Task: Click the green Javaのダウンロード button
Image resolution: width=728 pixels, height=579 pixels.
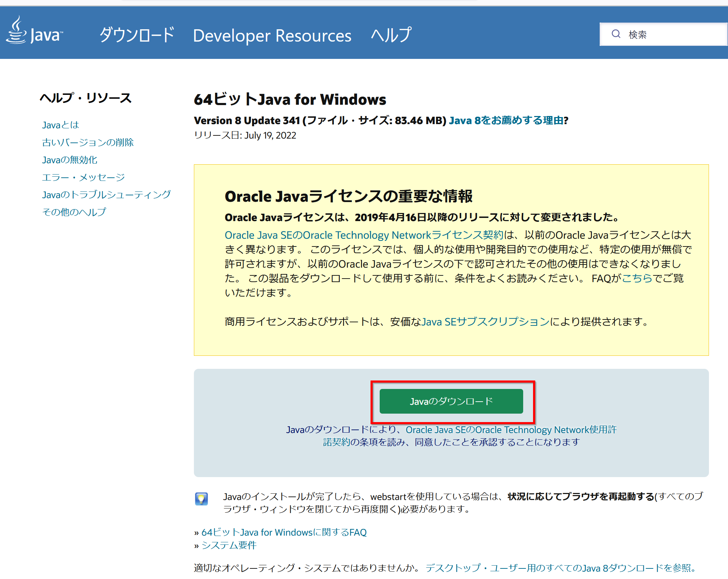Action: pyautogui.click(x=451, y=401)
